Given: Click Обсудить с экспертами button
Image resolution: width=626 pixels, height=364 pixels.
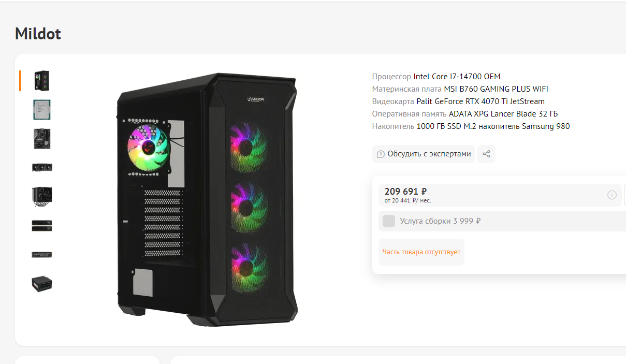Looking at the screenshot, I should 424,154.
